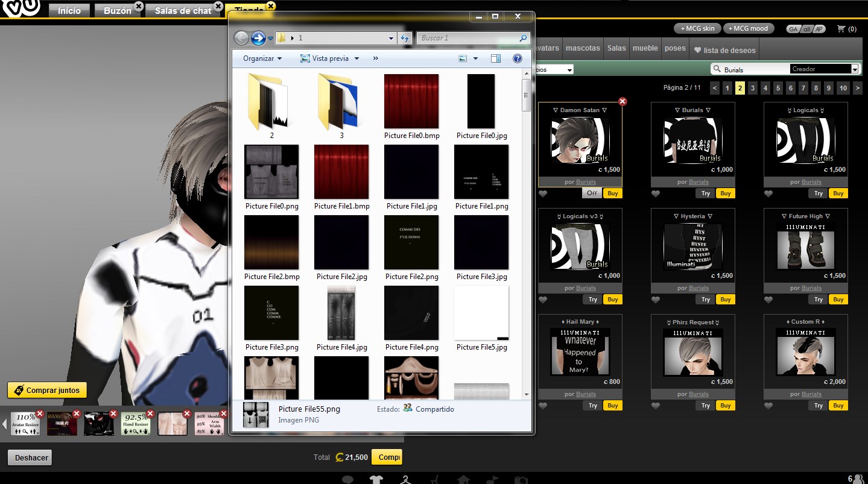Expand the Creador search filter dropdown
Screen dimensions: 868x484
click(856, 69)
